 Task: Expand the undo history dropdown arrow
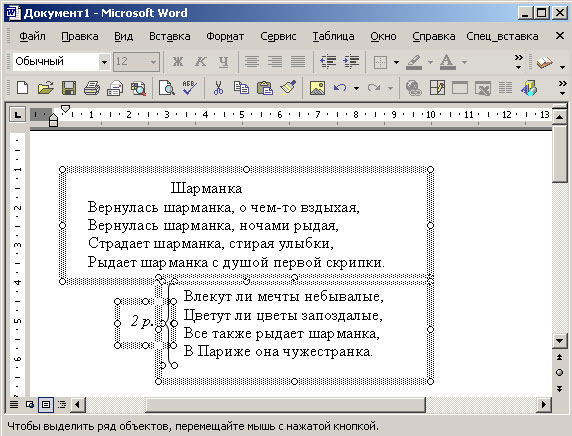356,88
